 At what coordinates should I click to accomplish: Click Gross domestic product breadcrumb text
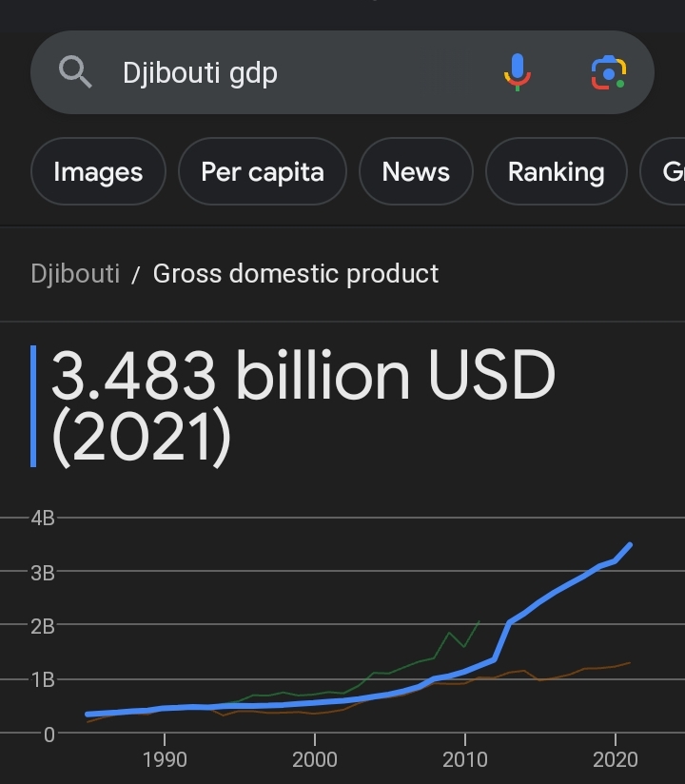(x=296, y=273)
